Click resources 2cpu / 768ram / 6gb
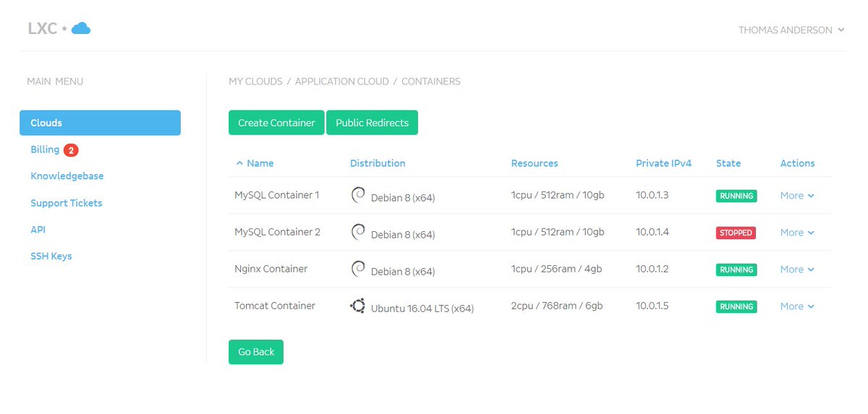The width and height of the screenshot is (868, 414). (557, 306)
